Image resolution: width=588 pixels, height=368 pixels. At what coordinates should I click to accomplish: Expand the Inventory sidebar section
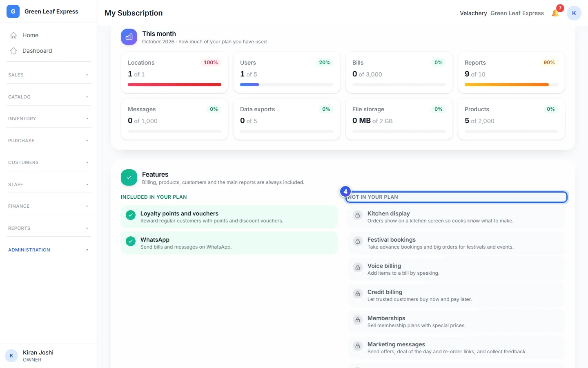tap(49, 119)
